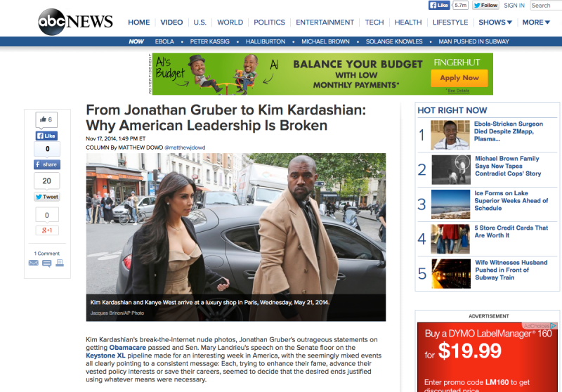Click the Google +1 button
Screen dimensions: 562x392
coord(47,230)
